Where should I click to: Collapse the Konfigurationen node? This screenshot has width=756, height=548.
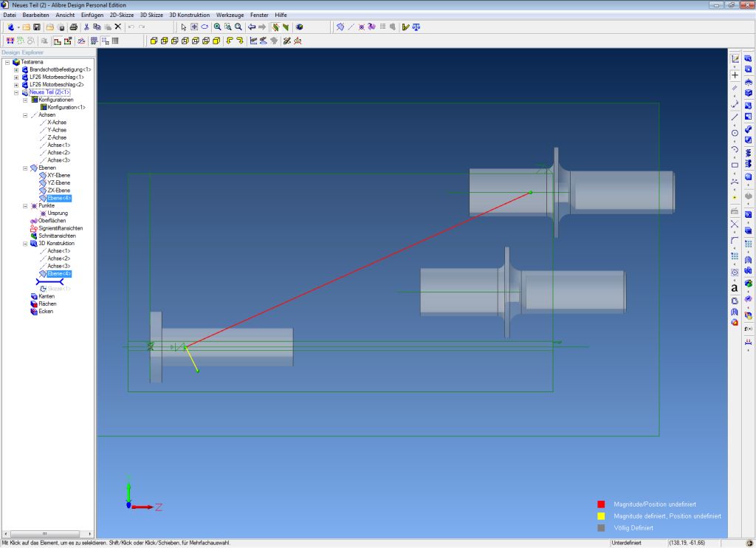(25, 100)
